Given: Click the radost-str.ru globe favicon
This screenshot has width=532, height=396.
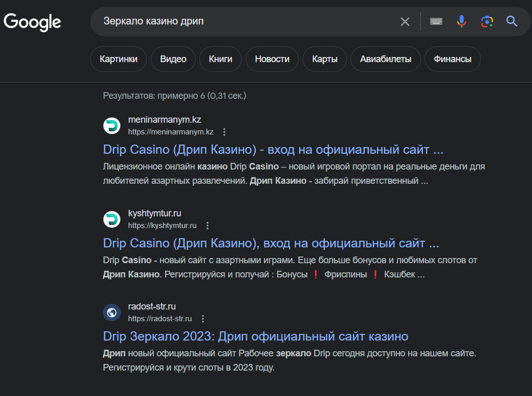Looking at the screenshot, I should 112,312.
